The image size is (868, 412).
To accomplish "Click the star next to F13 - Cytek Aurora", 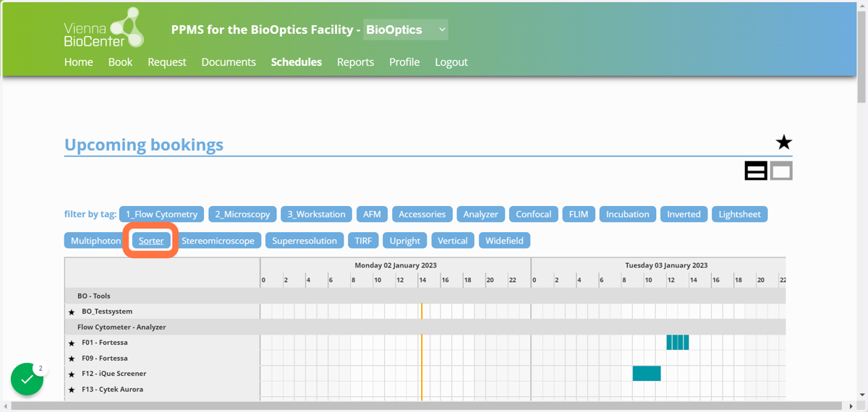I will pos(72,390).
